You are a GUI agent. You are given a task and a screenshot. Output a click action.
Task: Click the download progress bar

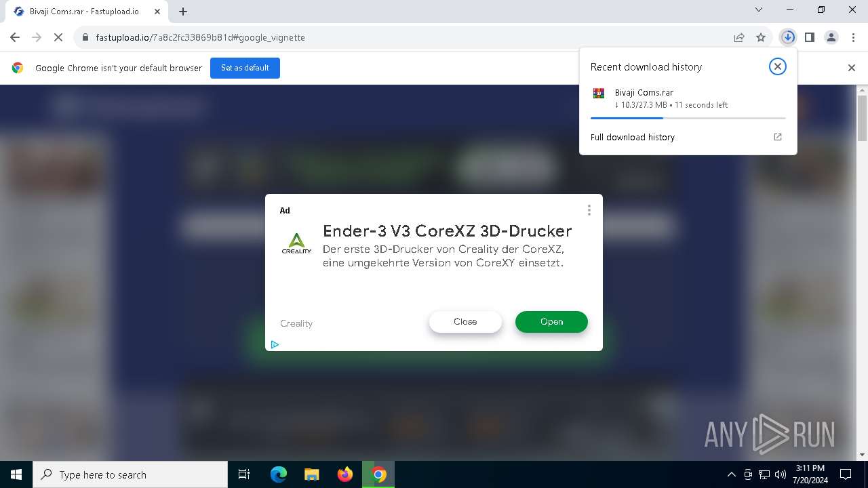click(688, 118)
